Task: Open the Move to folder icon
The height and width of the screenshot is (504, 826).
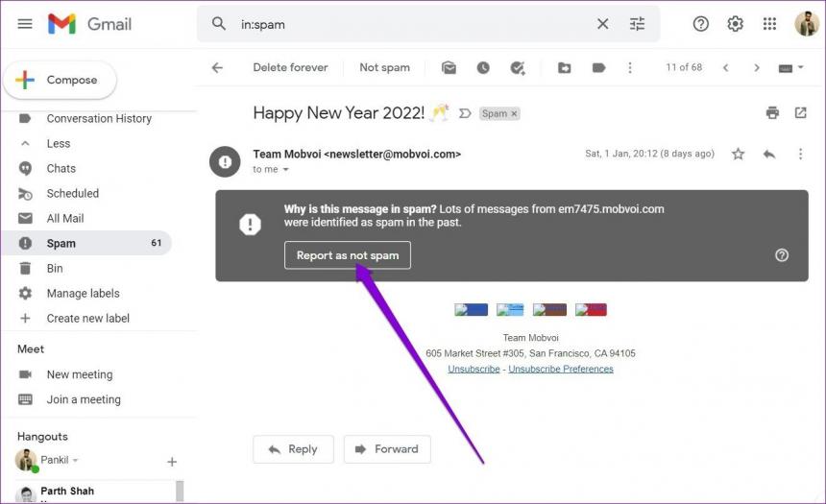Action: tap(565, 68)
